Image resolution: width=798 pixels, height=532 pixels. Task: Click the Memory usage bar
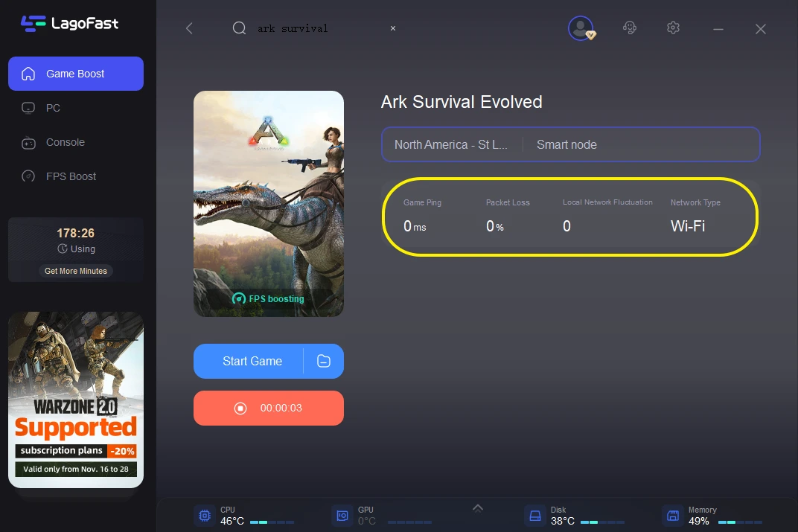740,522
